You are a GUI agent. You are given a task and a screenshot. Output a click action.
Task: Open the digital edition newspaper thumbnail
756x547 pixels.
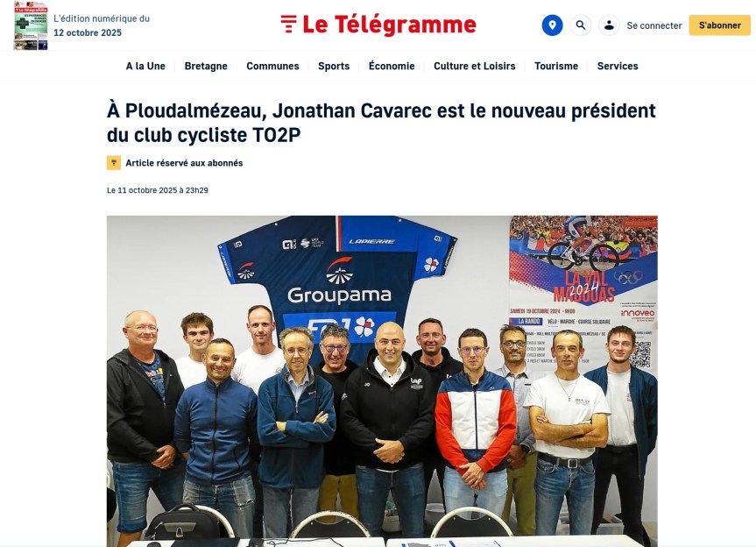pos(31,25)
